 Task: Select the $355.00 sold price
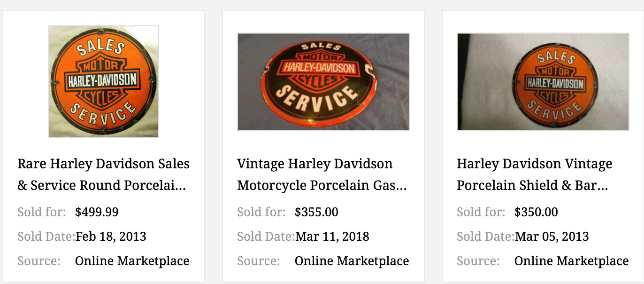click(317, 212)
